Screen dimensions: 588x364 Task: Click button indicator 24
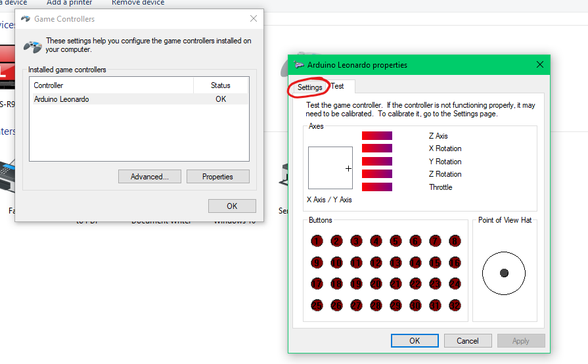click(455, 284)
